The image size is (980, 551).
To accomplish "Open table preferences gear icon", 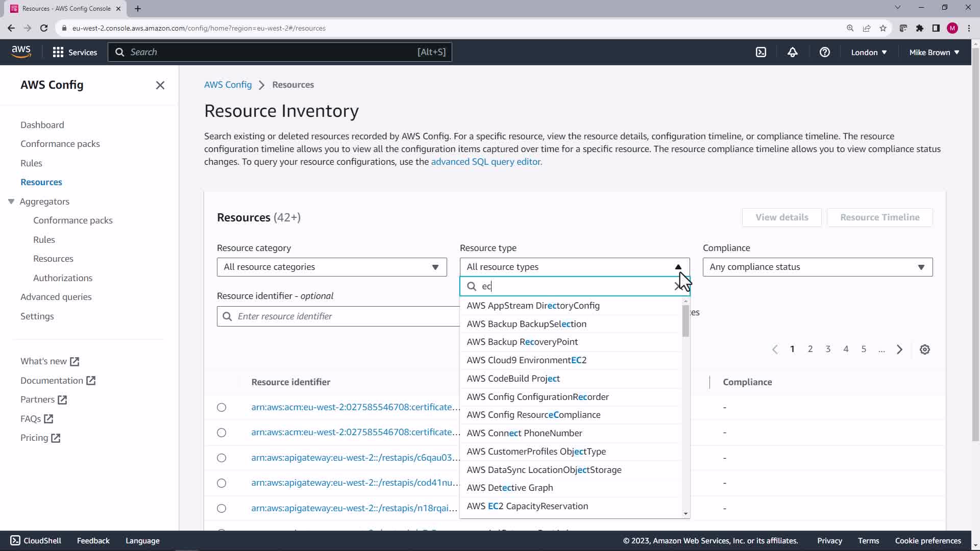I will [x=924, y=349].
